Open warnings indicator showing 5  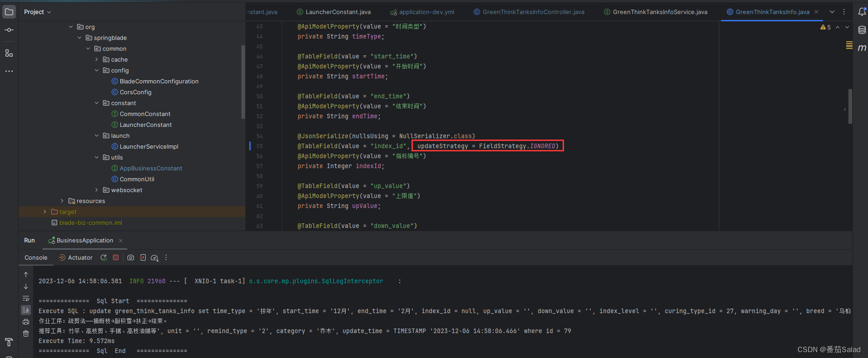tap(825, 27)
